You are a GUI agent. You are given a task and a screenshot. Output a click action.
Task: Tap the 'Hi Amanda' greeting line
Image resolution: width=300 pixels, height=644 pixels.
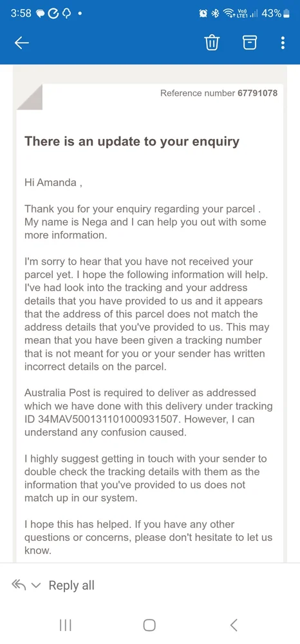(x=54, y=182)
